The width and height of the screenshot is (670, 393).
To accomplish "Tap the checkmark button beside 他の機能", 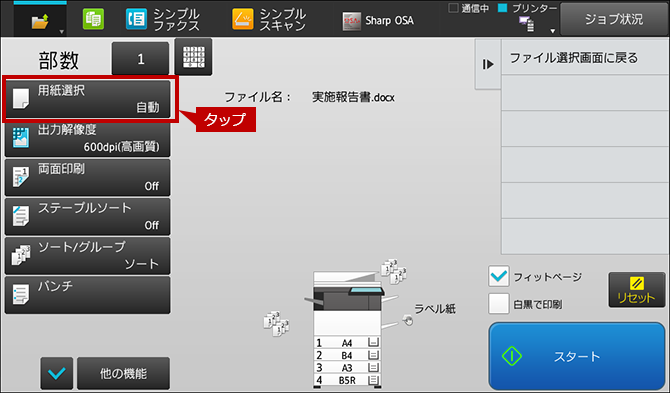I will pyautogui.click(x=57, y=373).
